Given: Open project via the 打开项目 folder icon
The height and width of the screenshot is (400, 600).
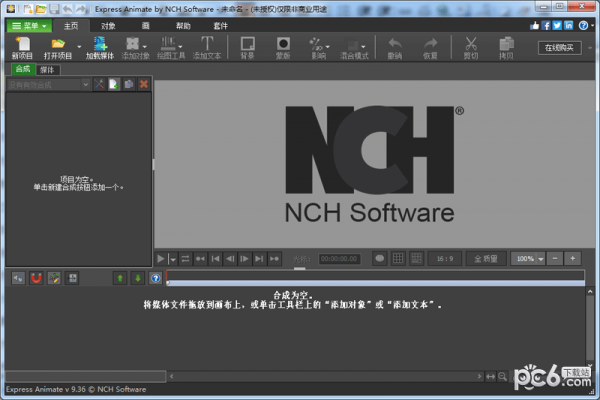Looking at the screenshot, I should click(x=58, y=48).
